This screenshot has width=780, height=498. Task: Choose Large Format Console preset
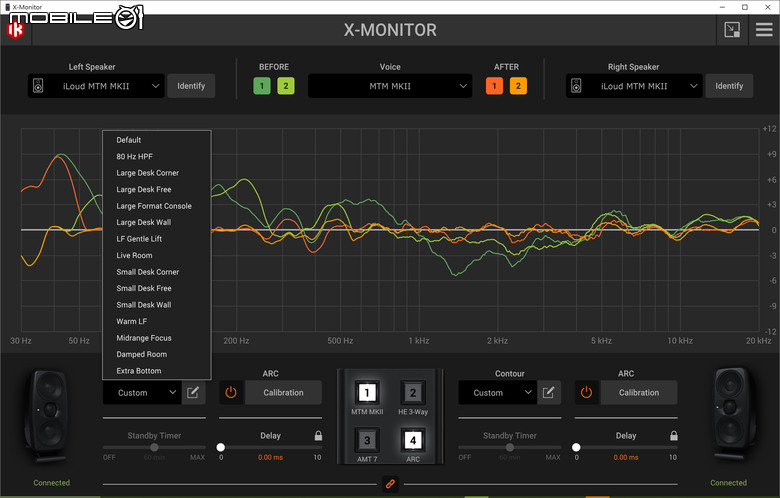[x=157, y=206]
